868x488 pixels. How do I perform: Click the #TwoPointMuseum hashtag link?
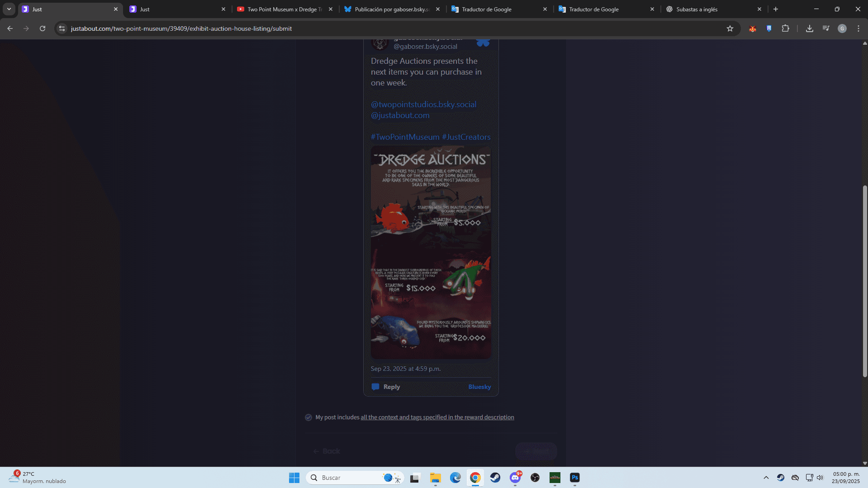[x=405, y=137]
